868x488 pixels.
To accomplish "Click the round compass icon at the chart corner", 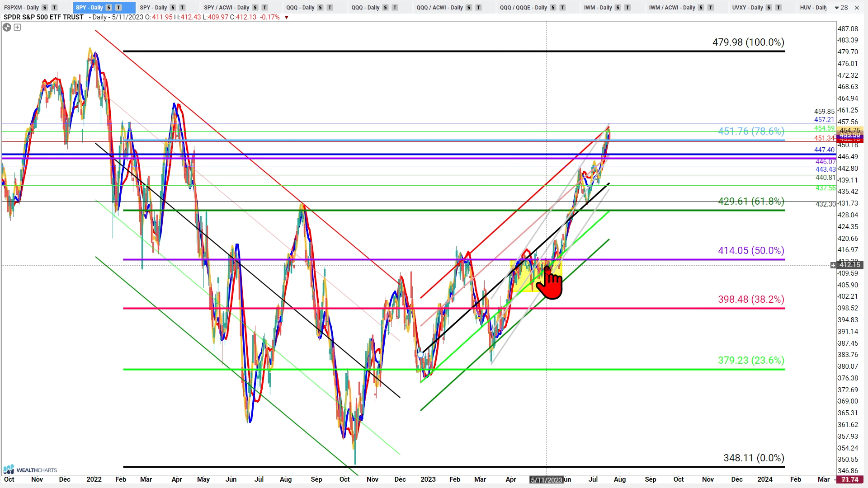I will pos(7,28).
